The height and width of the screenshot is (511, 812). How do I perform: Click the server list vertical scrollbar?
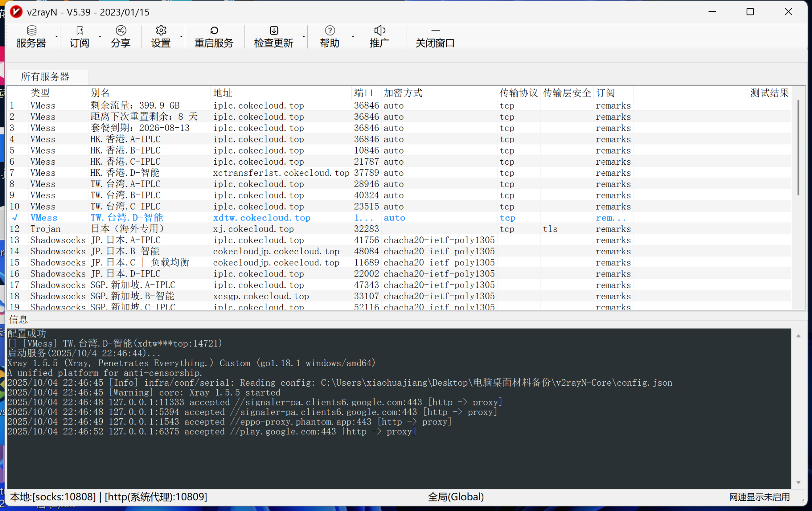[798, 148]
